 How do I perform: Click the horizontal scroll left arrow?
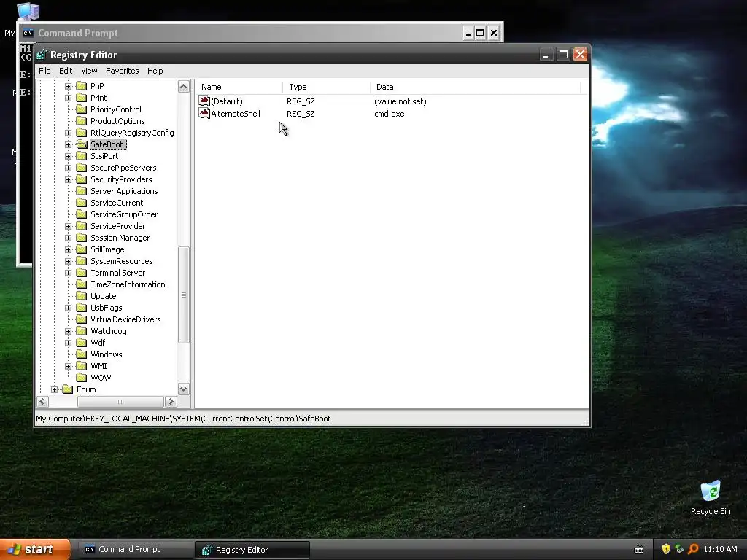(x=42, y=402)
